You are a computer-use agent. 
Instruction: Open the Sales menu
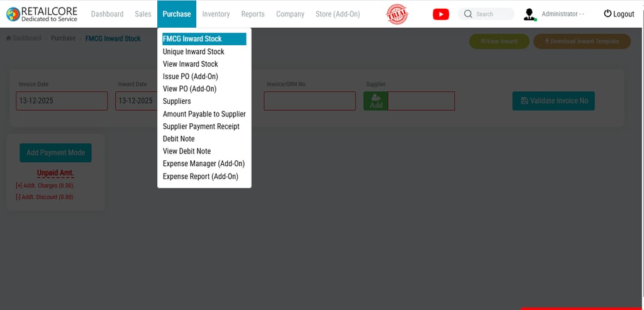pyautogui.click(x=143, y=14)
